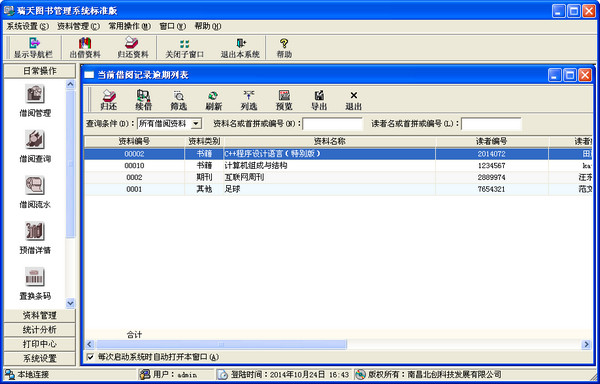The image size is (600, 384).
Task: Toggle auto-open this window on startup checkbox
Action: pyautogui.click(x=90, y=357)
